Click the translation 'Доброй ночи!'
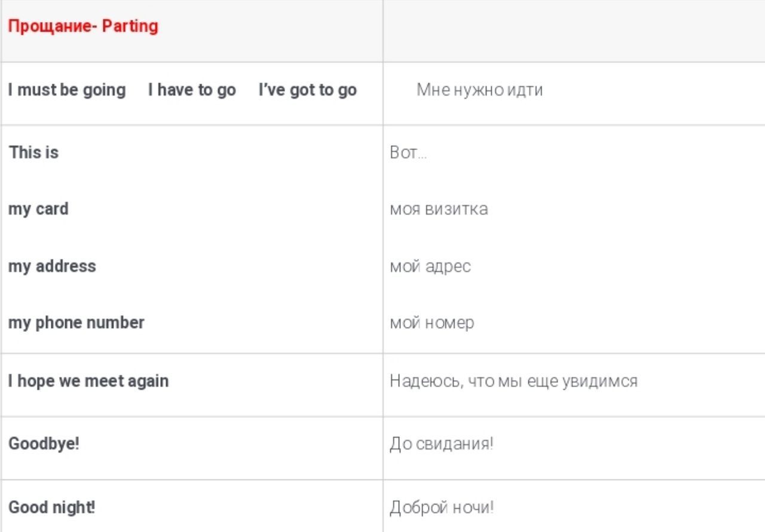This screenshot has height=532, width=765. coord(442,507)
